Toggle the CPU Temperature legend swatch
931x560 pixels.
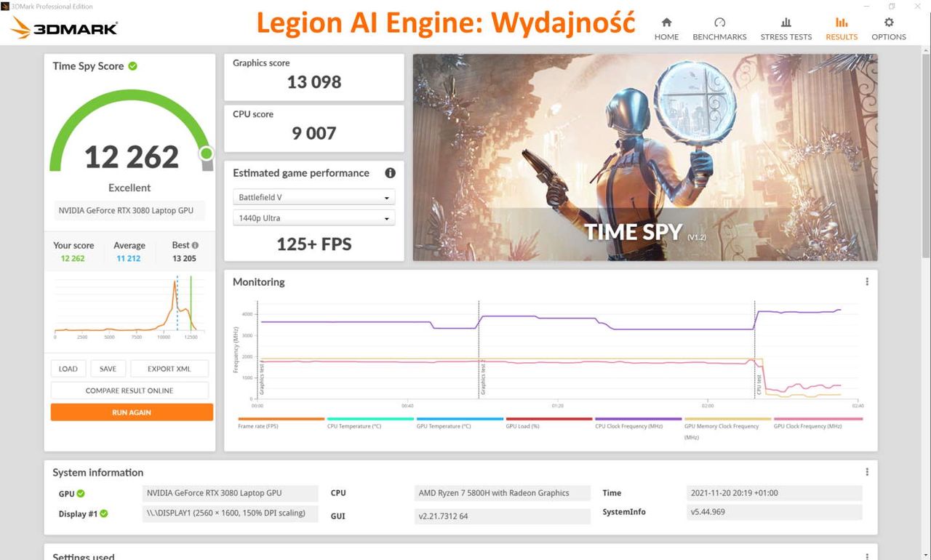370,419
